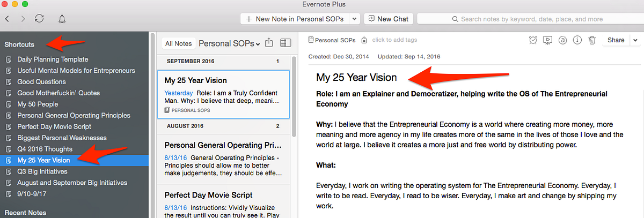
Task: Open dropdown arrow next to Share
Action: pyautogui.click(x=635, y=40)
